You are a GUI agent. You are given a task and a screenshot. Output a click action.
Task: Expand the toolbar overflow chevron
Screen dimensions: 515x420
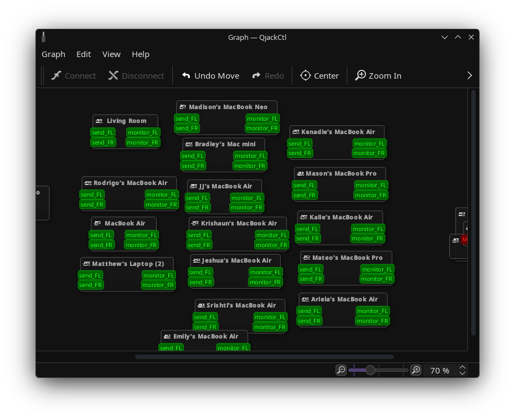point(470,76)
